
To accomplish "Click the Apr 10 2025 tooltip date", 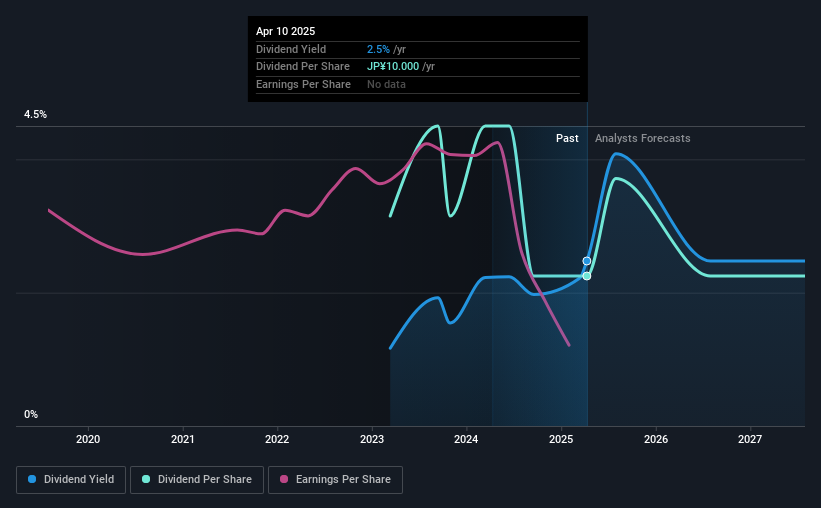I will tap(285, 31).
